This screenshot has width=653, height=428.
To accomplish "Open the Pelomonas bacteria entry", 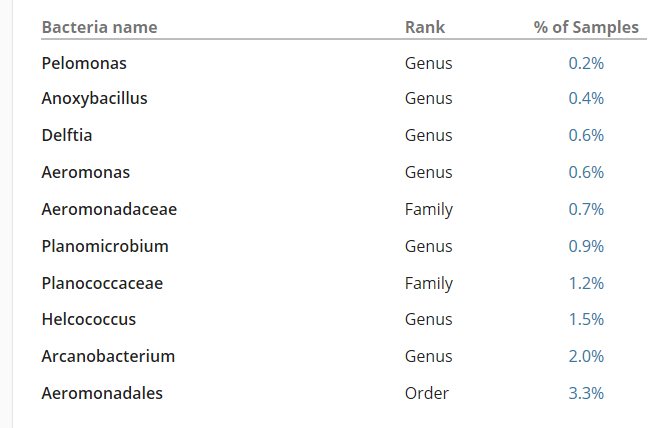I will (84, 63).
